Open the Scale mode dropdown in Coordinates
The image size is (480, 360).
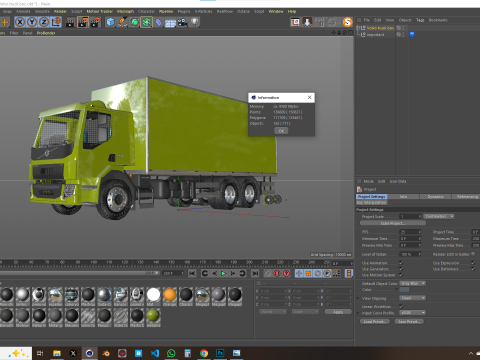tap(305, 312)
